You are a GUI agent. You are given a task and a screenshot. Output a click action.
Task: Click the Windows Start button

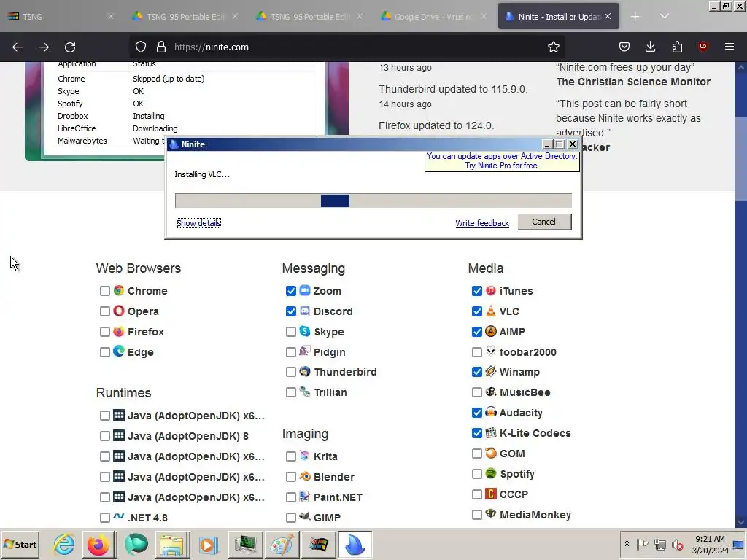[20, 544]
